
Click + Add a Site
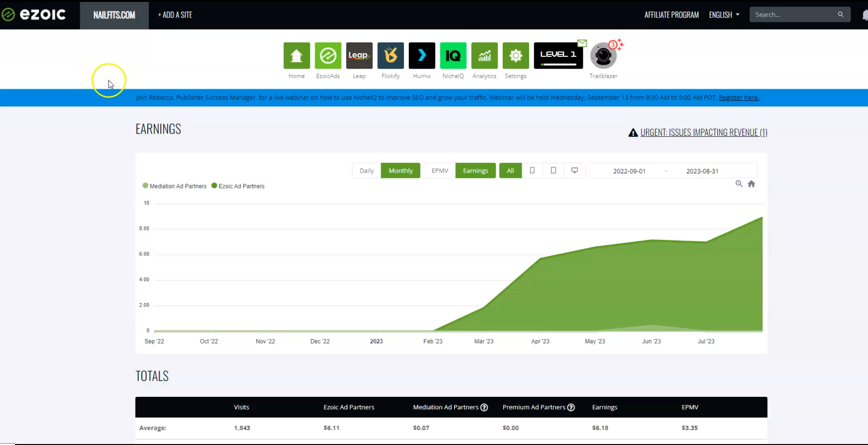tap(175, 15)
